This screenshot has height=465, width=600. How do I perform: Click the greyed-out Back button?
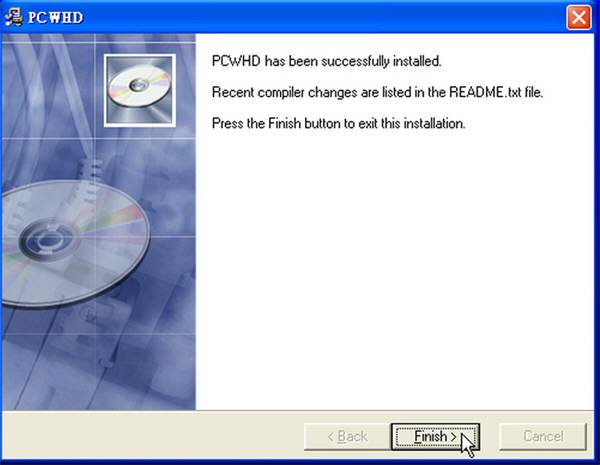[x=347, y=436]
